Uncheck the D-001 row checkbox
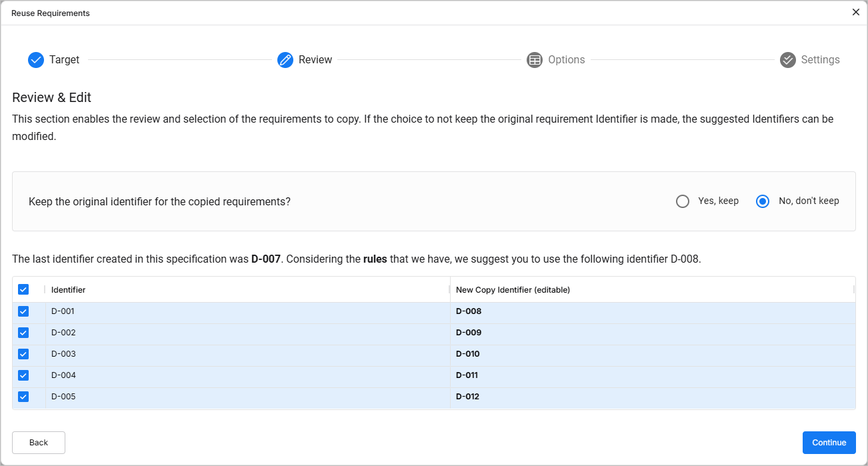The width and height of the screenshot is (868, 466). [x=23, y=311]
